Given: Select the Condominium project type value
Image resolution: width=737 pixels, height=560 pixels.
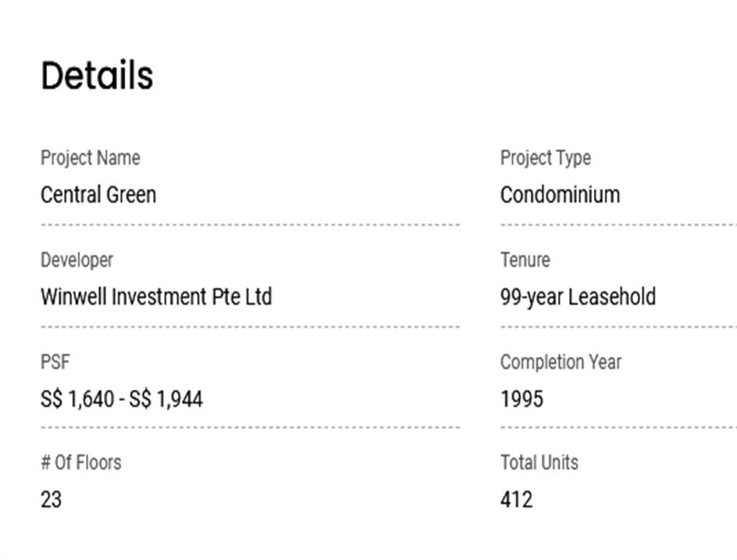Looking at the screenshot, I should (560, 194).
